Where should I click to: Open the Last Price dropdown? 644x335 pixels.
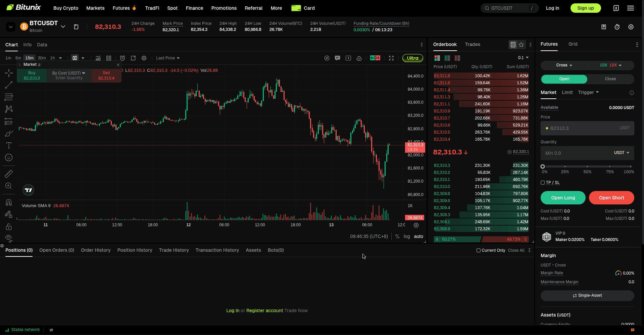[168, 58]
